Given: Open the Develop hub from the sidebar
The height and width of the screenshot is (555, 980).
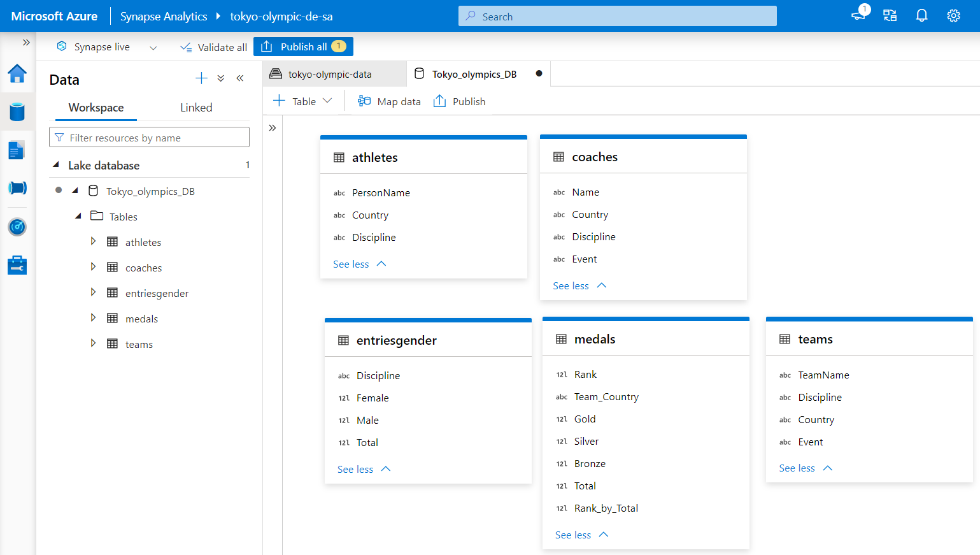Looking at the screenshot, I should 17,150.
